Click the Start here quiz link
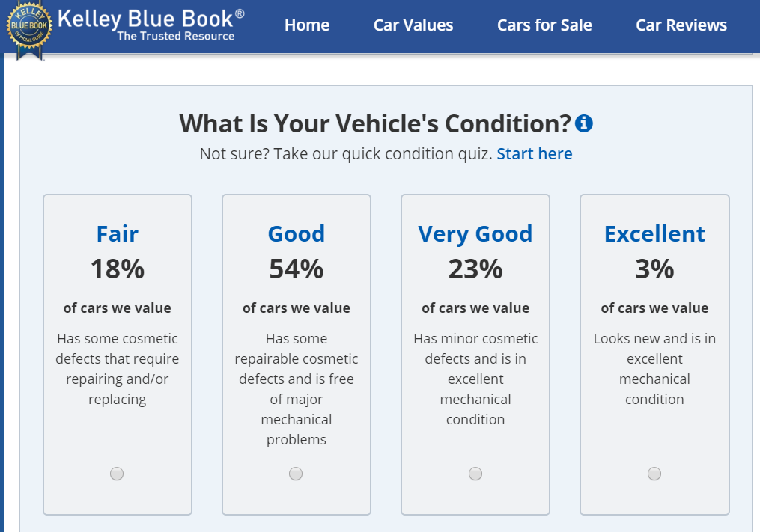Screen dimensions: 760x532 pos(535,154)
